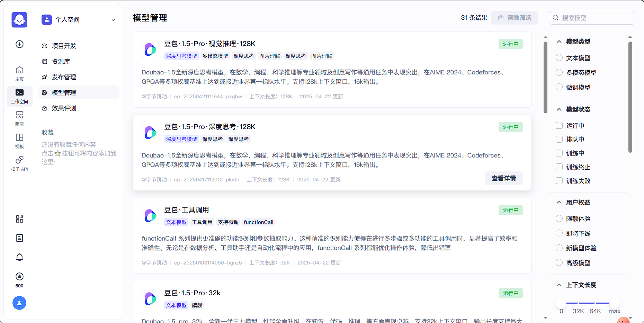The image size is (644, 323).
Task: Click the apps grid icon in sidebar
Action: [19, 219]
